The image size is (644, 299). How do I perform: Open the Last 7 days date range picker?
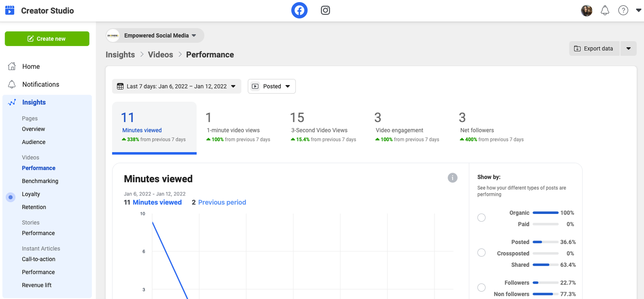pos(176,86)
